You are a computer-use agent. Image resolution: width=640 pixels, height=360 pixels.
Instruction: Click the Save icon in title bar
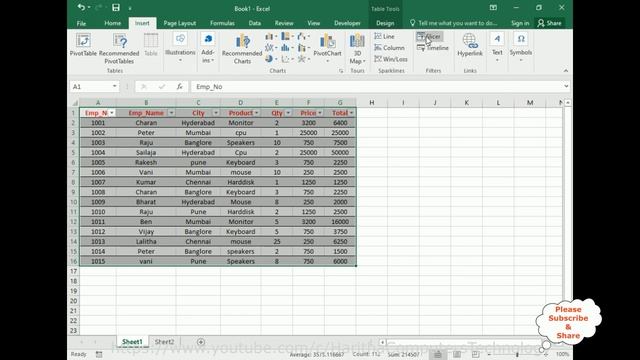[116, 7]
